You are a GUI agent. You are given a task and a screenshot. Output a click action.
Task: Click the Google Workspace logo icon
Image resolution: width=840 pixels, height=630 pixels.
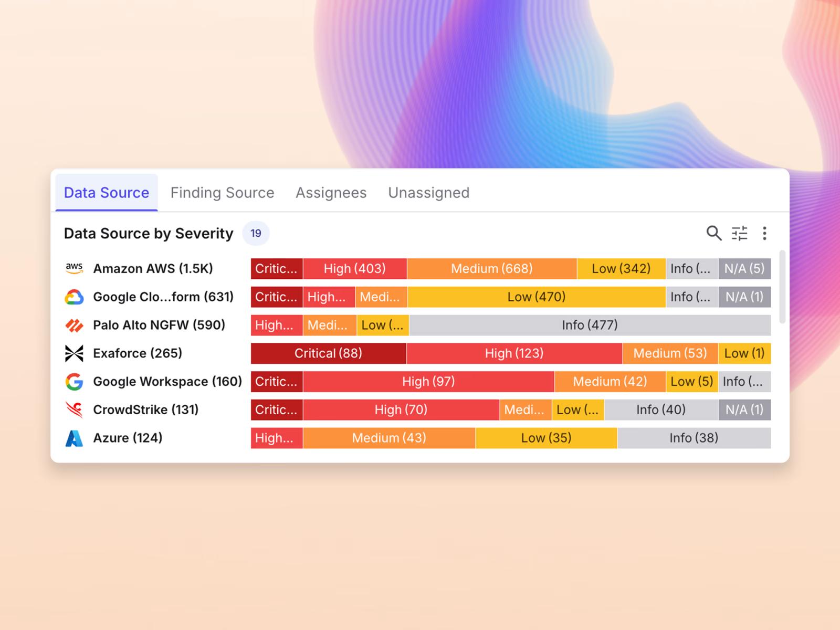click(x=74, y=382)
